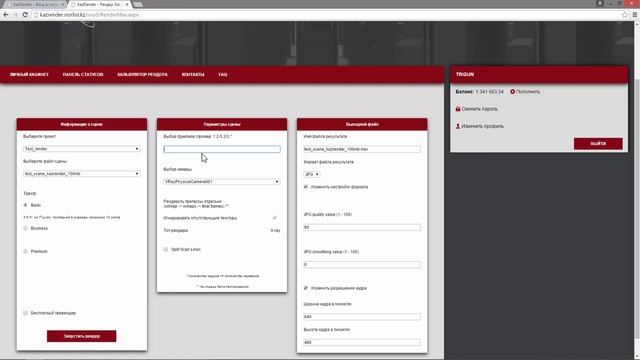The height and width of the screenshot is (360, 640).
Task: Close the first browser tab
Action: [63, 4]
